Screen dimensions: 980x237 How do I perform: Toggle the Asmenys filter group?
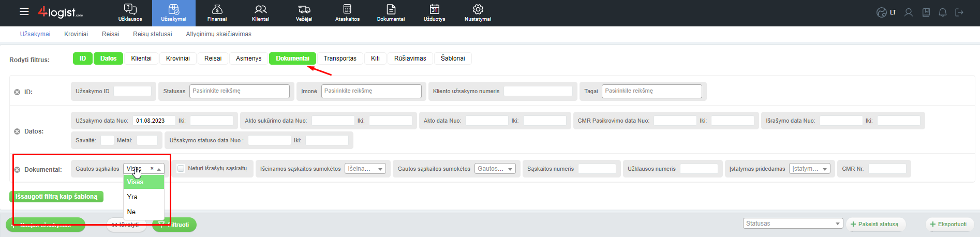[249, 58]
